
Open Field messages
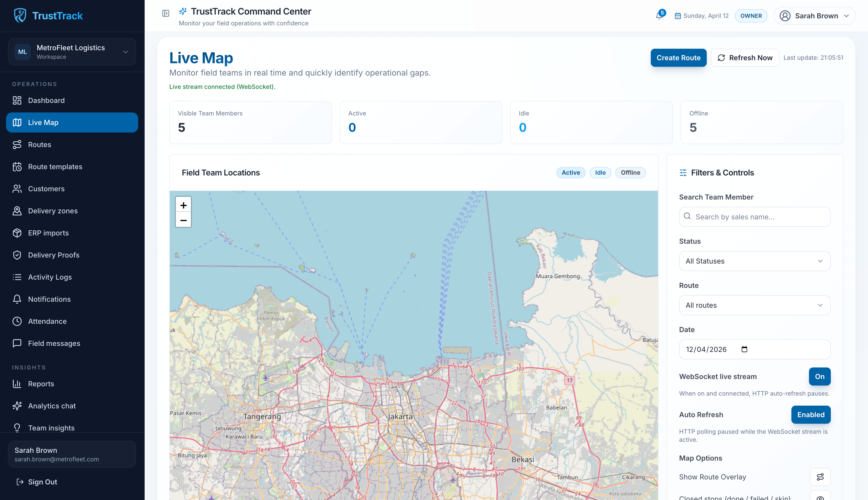tap(72, 343)
